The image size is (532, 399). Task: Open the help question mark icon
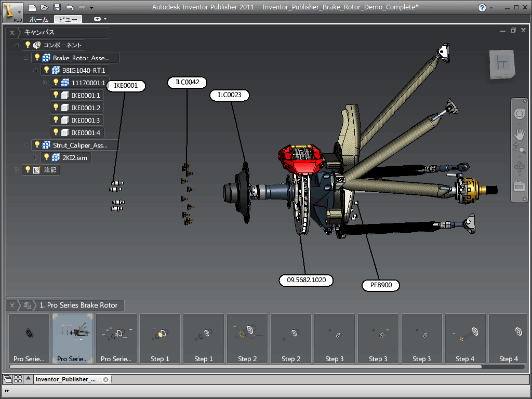(482, 8)
